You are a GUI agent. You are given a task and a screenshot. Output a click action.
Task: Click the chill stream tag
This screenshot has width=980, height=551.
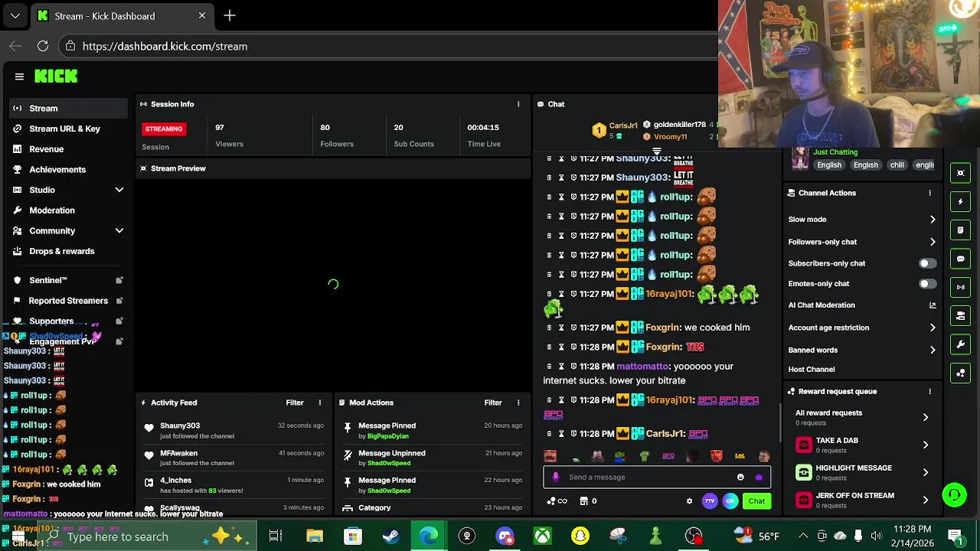pyautogui.click(x=897, y=165)
